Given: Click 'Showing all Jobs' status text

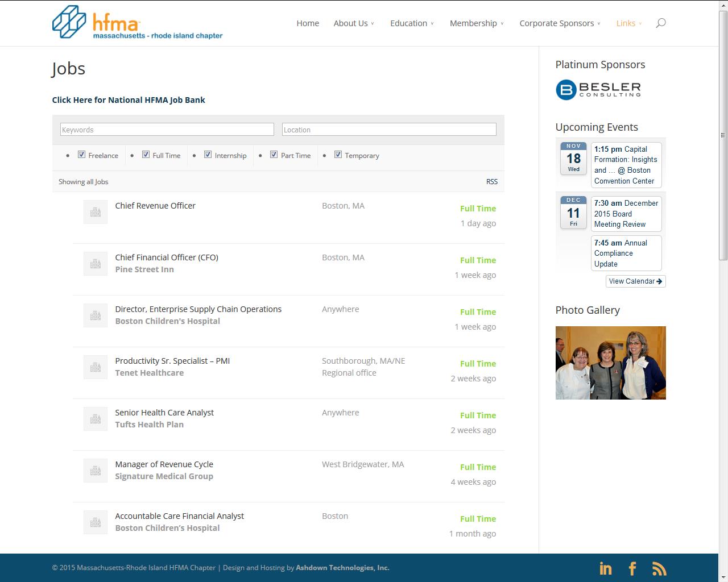Looking at the screenshot, I should click(x=84, y=182).
